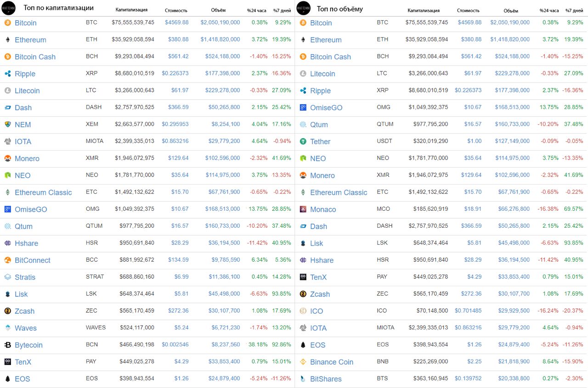Click Dash logo in capitalization table
This screenshot has height=388, width=588.
7,107
